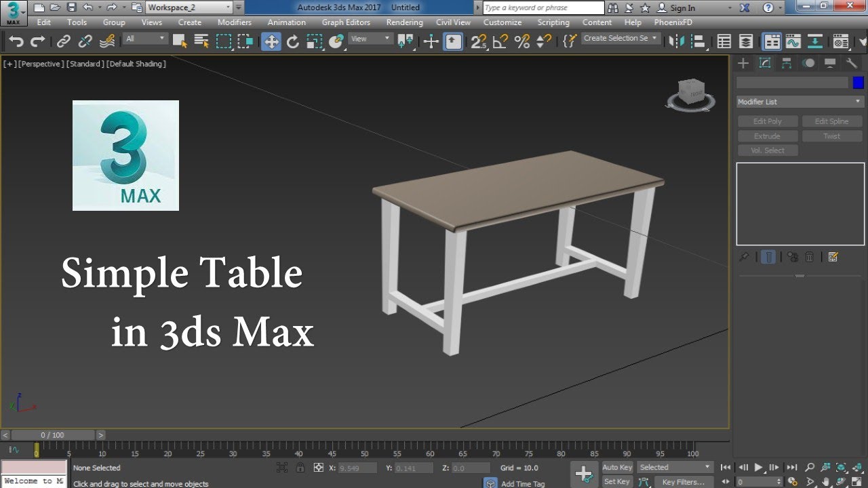This screenshot has width=868, height=488.
Task: Click the Align tool icon
Action: (698, 41)
